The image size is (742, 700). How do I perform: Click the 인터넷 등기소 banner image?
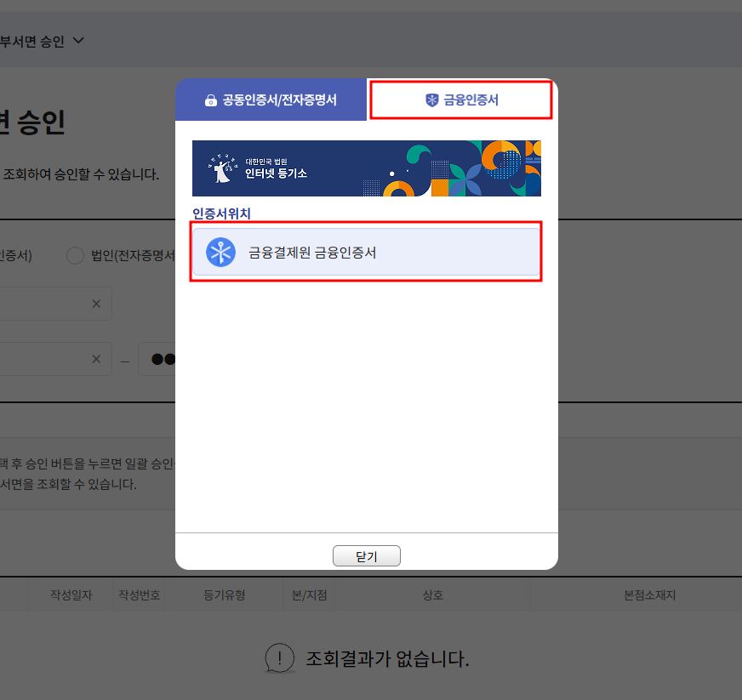366,168
